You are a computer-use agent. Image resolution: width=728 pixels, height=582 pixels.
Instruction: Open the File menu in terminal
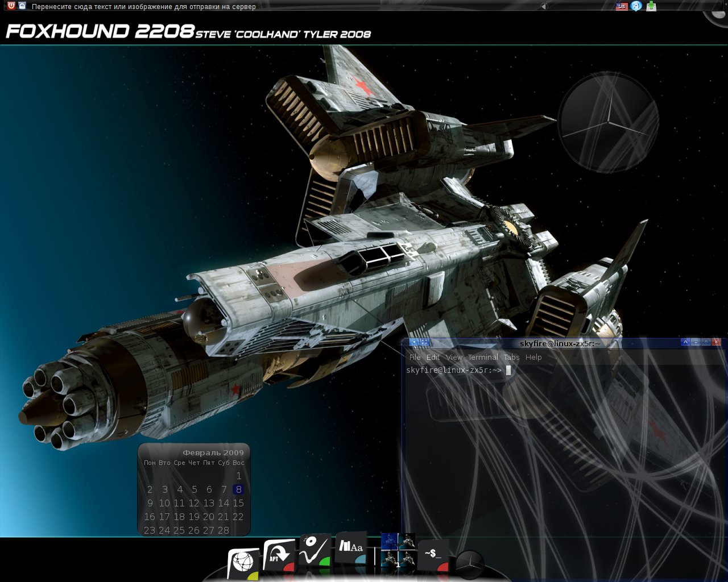pyautogui.click(x=415, y=357)
